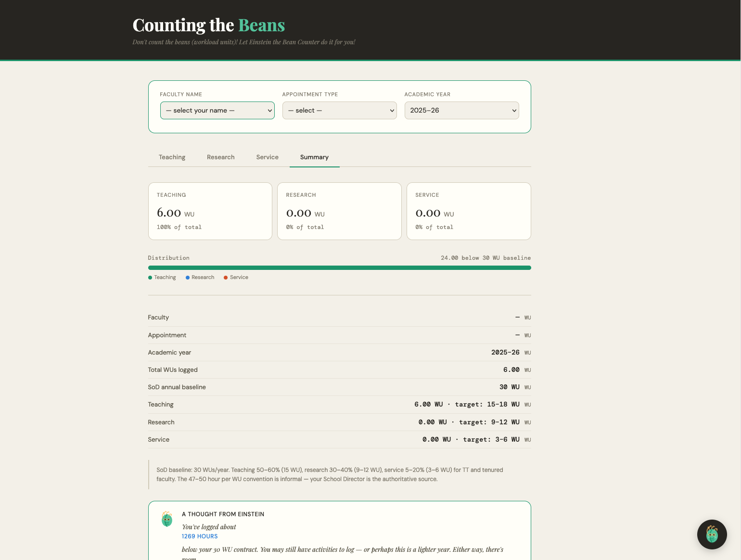Viewport: 741px width, 560px height.
Task: Click the '2025–26' summary row value
Action: click(505, 353)
